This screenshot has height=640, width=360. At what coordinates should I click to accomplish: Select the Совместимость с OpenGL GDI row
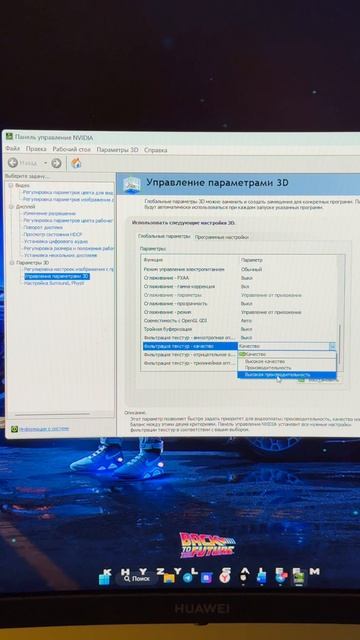coord(239,321)
